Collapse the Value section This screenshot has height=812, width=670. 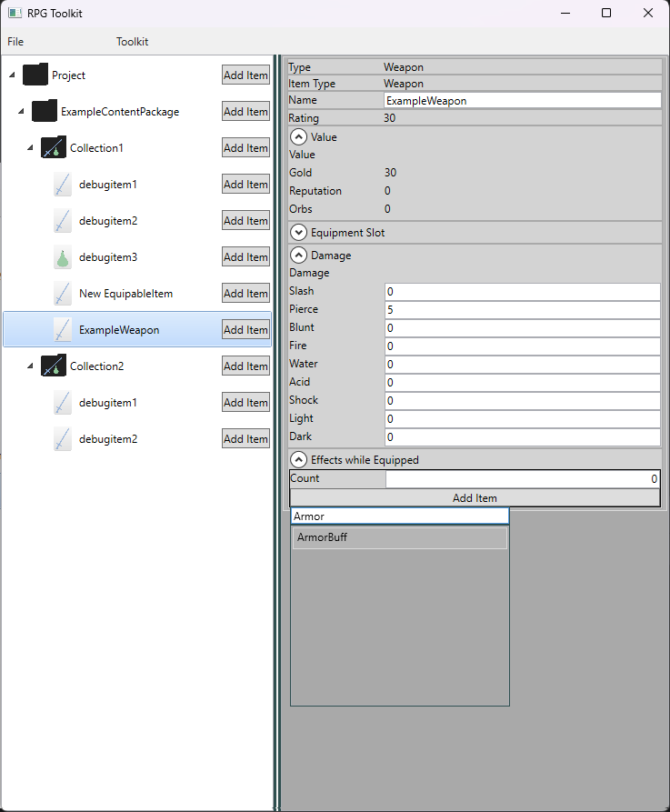tap(298, 137)
